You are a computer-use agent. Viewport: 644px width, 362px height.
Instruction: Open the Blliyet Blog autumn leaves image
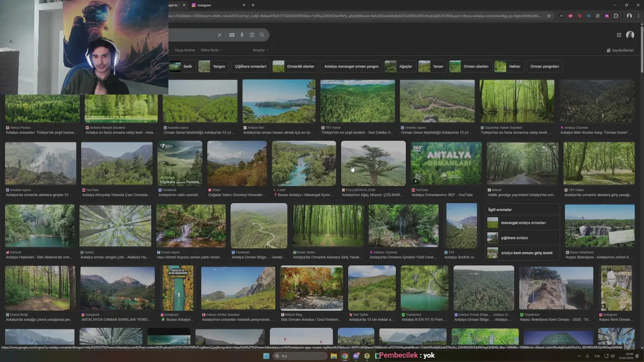pyautogui.click(x=312, y=289)
